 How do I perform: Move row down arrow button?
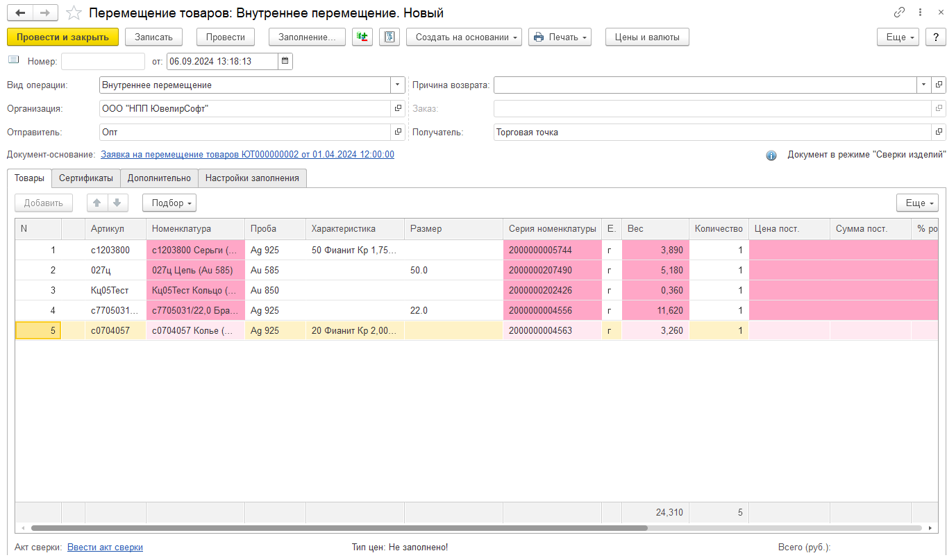117,203
